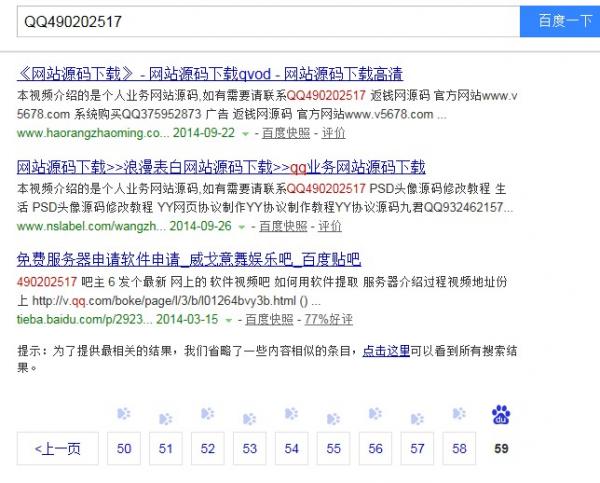Click the current page number 59
This screenshot has width=600, height=483.
[501, 449]
